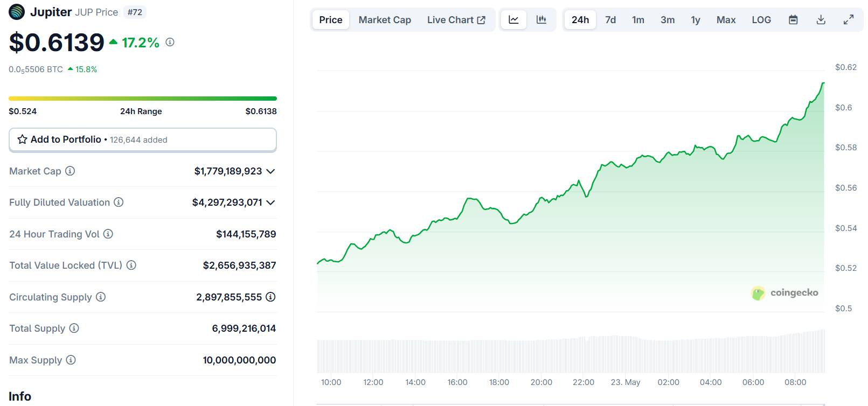The height and width of the screenshot is (406, 868).
Task: Click the 0.0₅5506 BTC price
Action: pos(36,69)
